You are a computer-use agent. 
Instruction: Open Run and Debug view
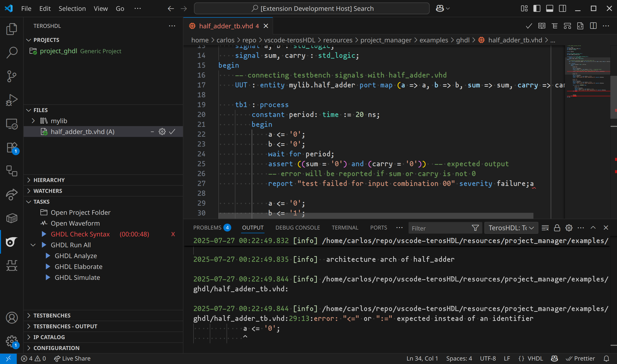coord(12,100)
